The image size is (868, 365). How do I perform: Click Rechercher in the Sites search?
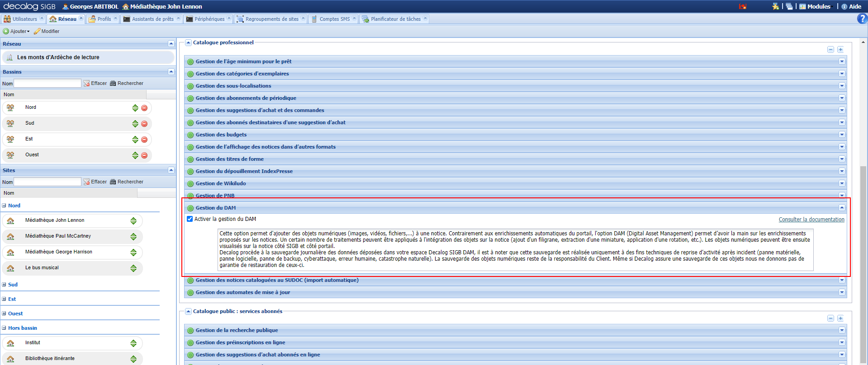[x=127, y=182]
